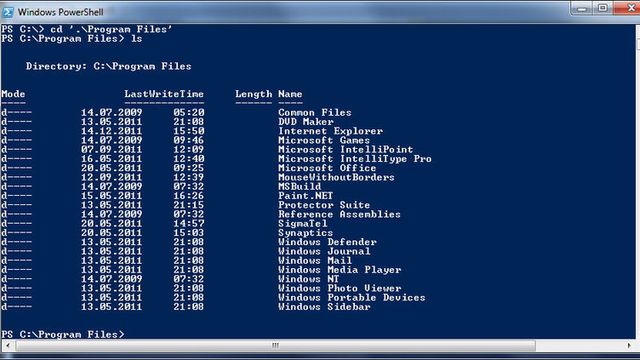Click the 'Paint.NET' folder name
Screen dimensions: 640x360
306,196
